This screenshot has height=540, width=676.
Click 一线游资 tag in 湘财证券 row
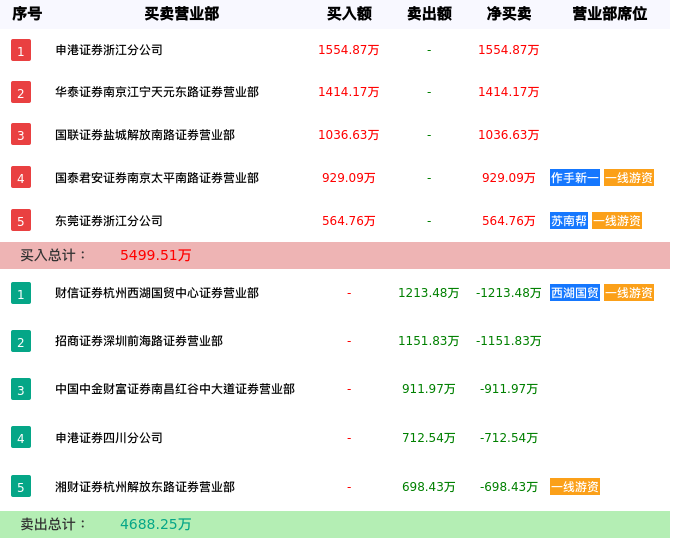point(575,487)
